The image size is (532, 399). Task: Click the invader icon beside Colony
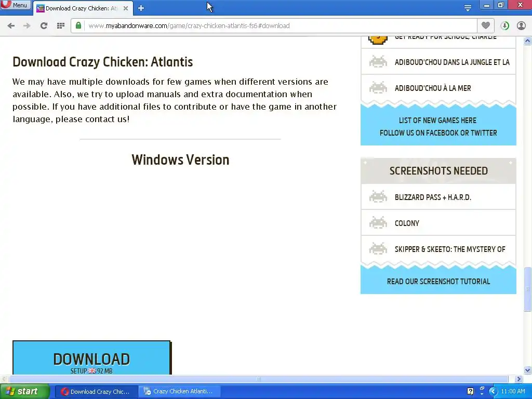click(378, 222)
